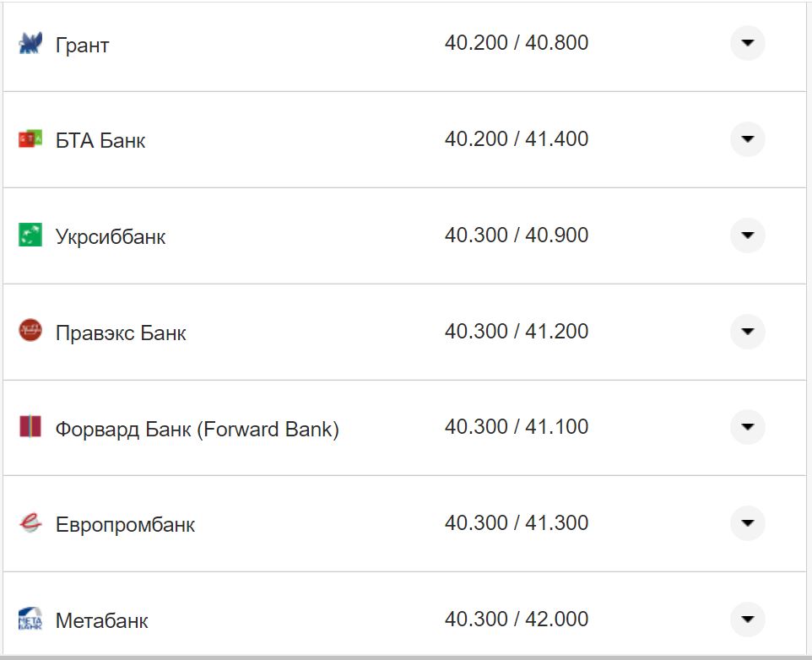812x660 pixels.
Task: Click the Правэкс Банк logo icon
Action: 30,331
